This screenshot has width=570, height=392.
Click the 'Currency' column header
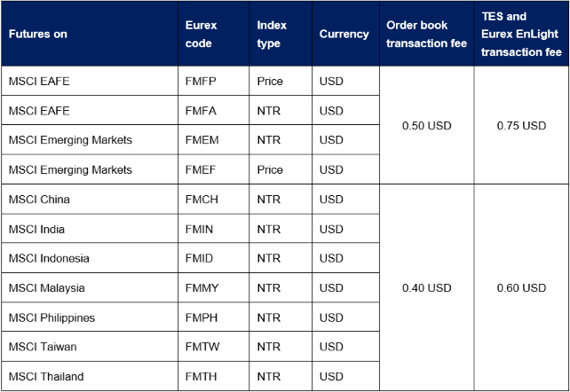coord(344,35)
